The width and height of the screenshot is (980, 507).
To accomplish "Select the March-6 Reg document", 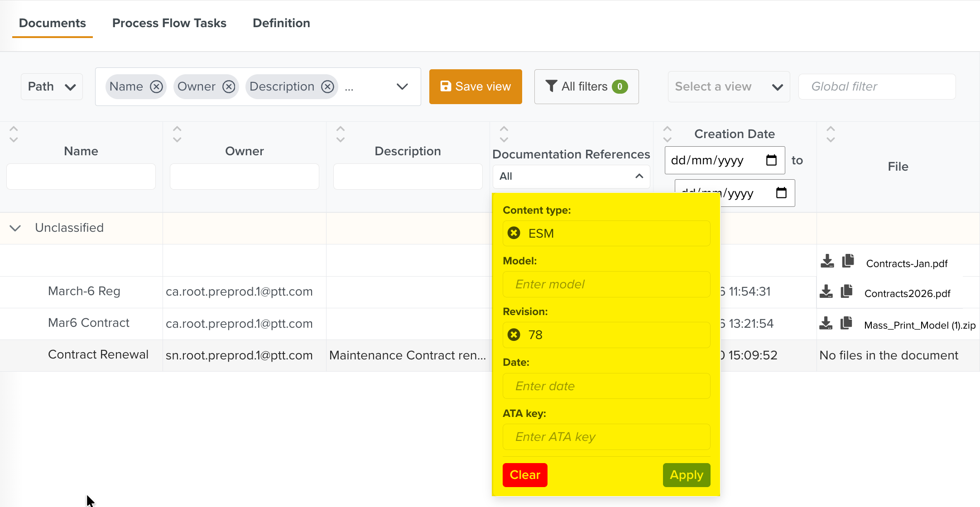I will click(x=84, y=291).
